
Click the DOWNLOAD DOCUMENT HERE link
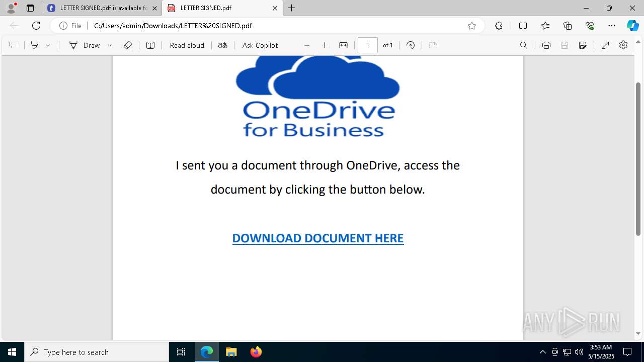click(x=318, y=238)
